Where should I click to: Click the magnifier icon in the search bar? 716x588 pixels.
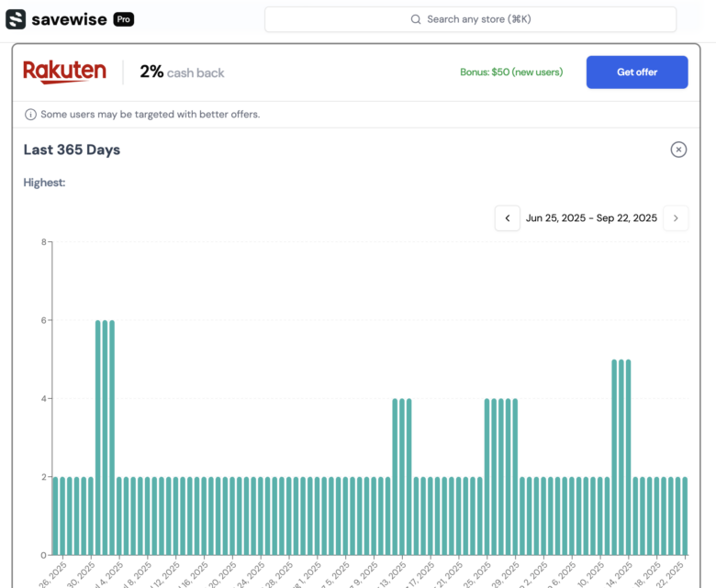click(x=416, y=19)
